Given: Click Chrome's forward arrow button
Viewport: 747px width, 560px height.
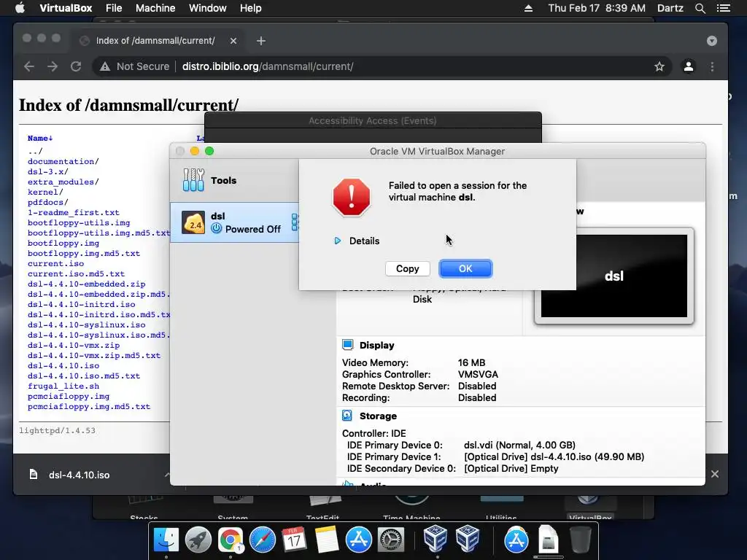Looking at the screenshot, I should point(53,66).
